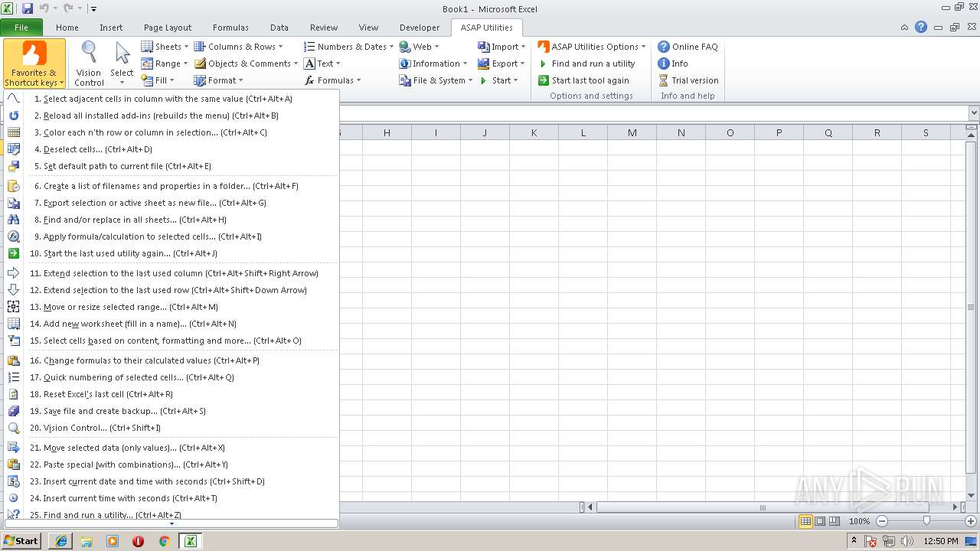Expand the Formulas tools dropdown
Viewport: 980px width, 551px height.
332,80
